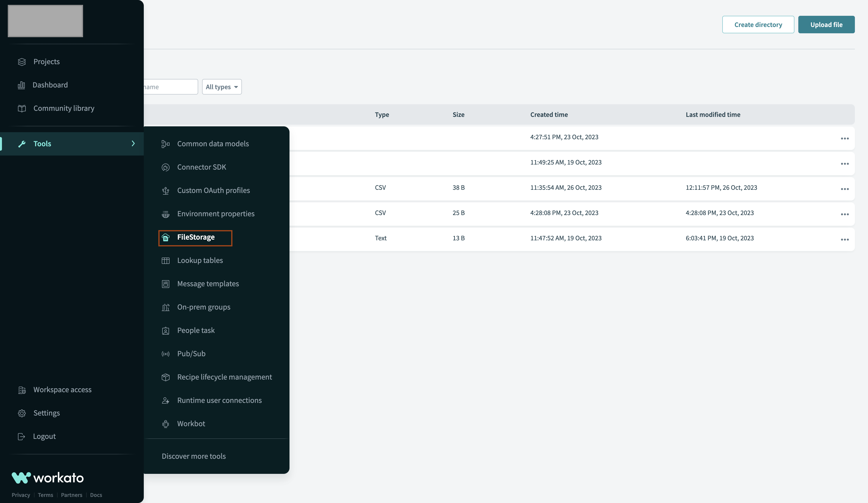
Task: Click the Workspace access icon
Action: [x=22, y=390]
